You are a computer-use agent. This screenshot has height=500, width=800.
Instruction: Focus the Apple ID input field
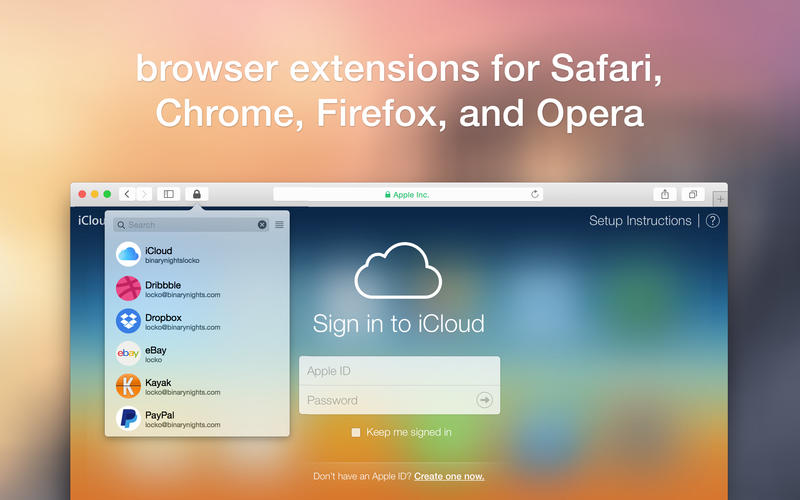pyautogui.click(x=399, y=371)
